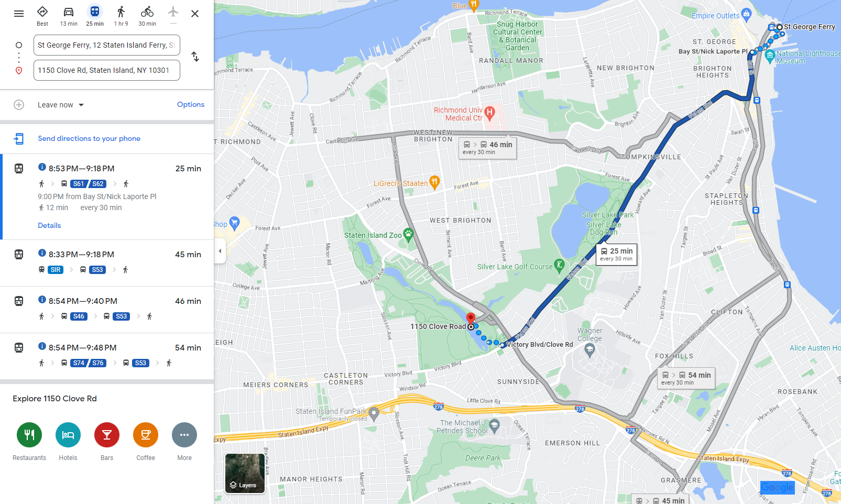
Task: Click Send directions to your phone
Action: click(x=89, y=138)
